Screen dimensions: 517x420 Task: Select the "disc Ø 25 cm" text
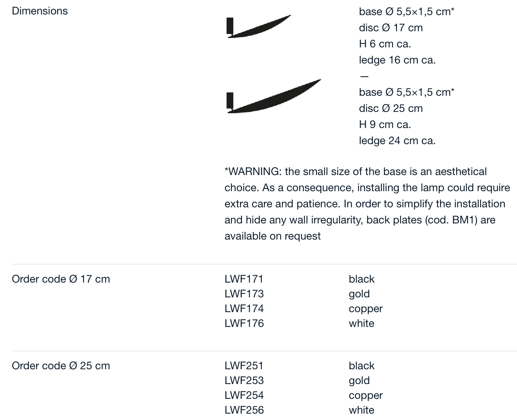pos(391,108)
